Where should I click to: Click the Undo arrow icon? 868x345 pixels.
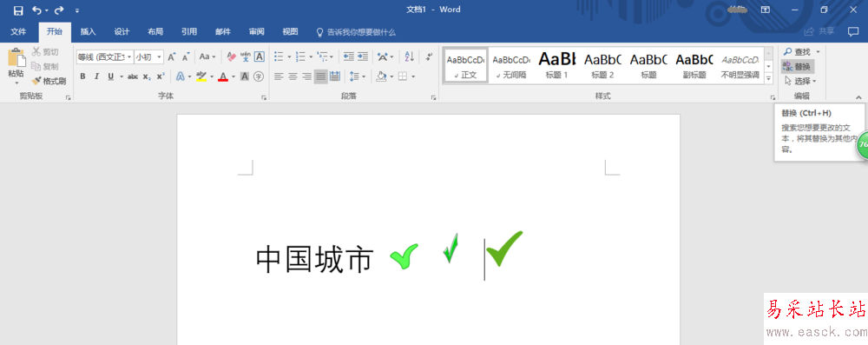click(x=36, y=10)
